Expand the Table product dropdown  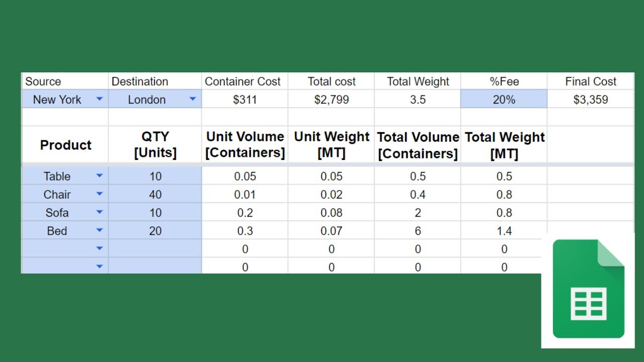[x=100, y=176]
